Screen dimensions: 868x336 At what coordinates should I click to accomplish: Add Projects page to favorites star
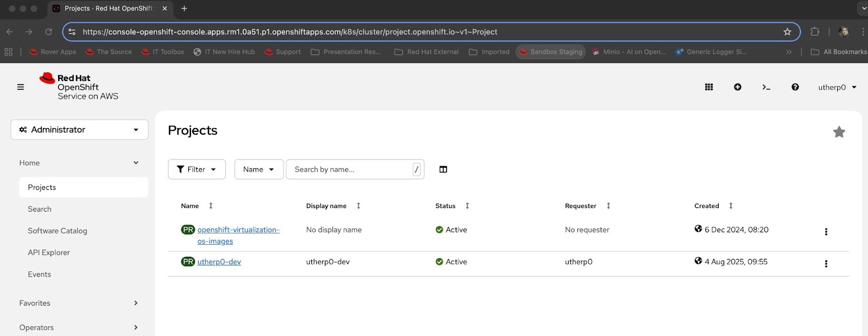pyautogui.click(x=839, y=132)
